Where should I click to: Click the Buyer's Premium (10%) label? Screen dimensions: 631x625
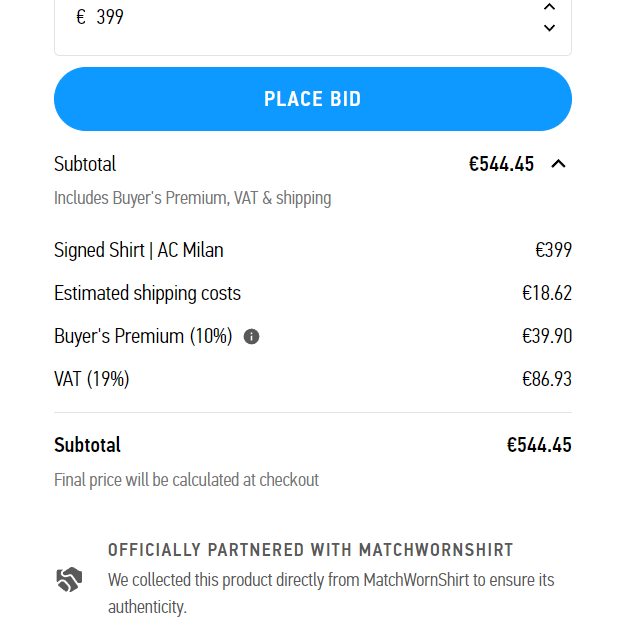coord(143,336)
